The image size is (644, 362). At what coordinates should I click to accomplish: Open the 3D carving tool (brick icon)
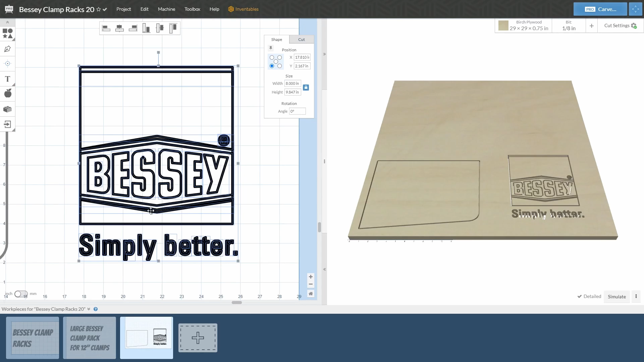pyautogui.click(x=7, y=109)
